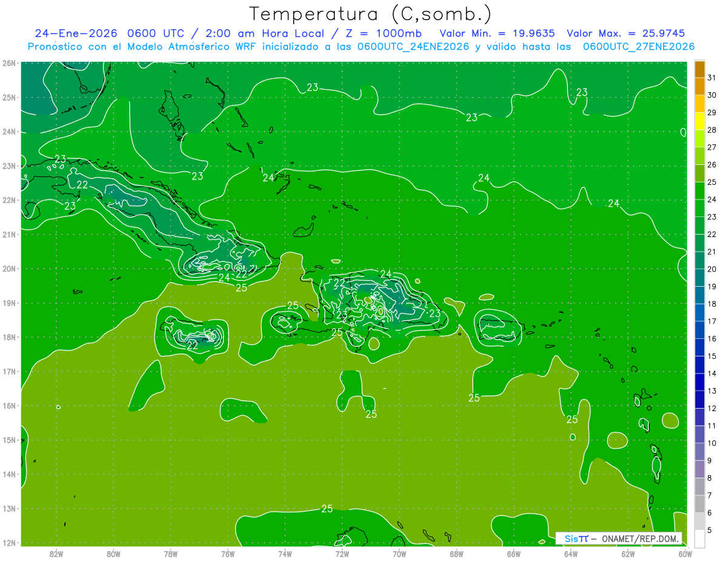728x562 pixels.
Task: Click the dark orange swatch above 31 on colorbar
Action: 699,69
